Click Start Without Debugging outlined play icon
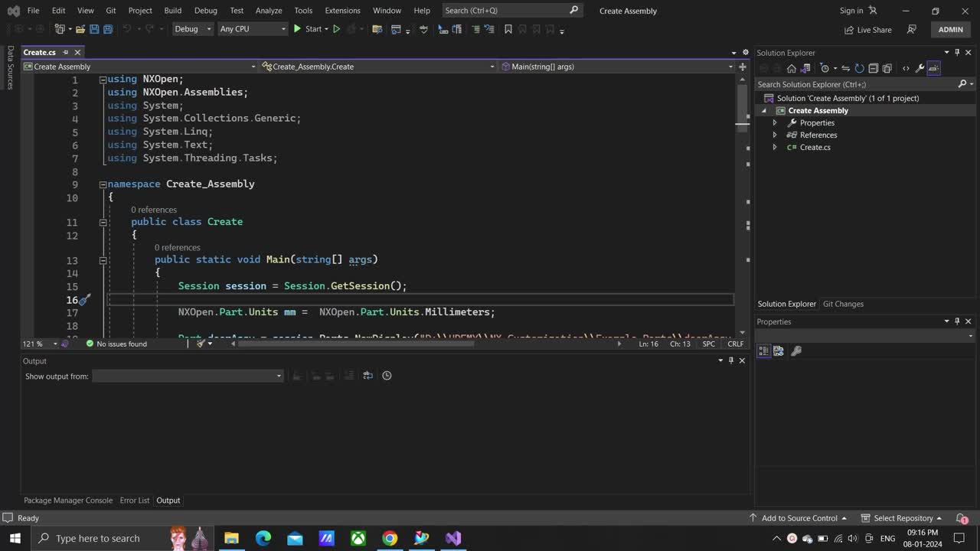Image resolution: width=980 pixels, height=551 pixels. pos(336,29)
